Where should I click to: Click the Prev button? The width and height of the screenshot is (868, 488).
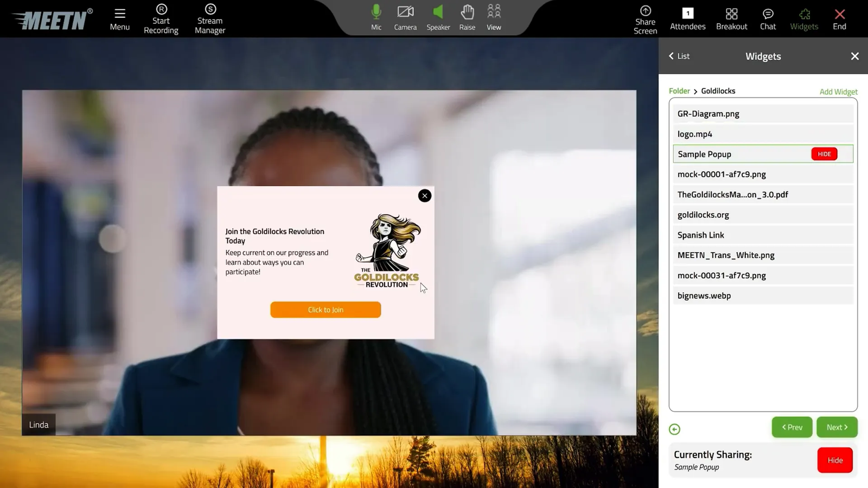tap(792, 427)
